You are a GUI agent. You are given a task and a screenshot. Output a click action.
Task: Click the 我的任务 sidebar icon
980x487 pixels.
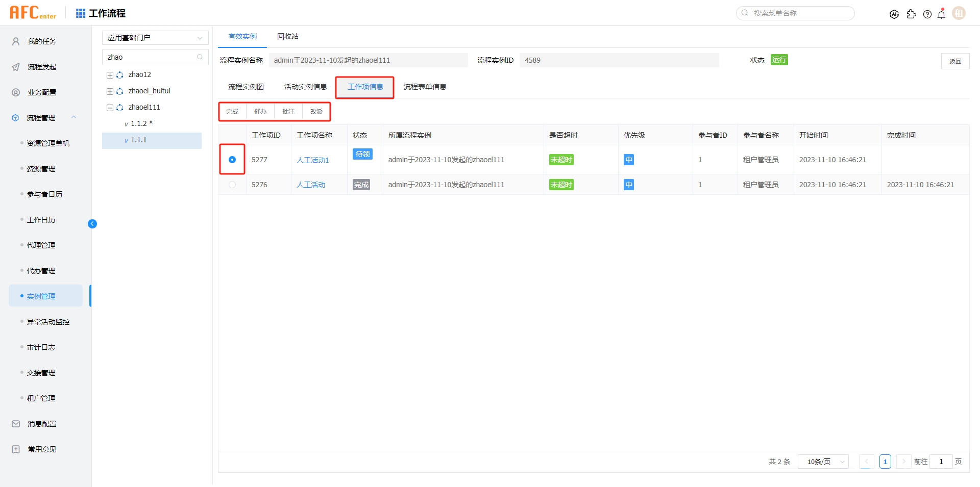coord(15,41)
